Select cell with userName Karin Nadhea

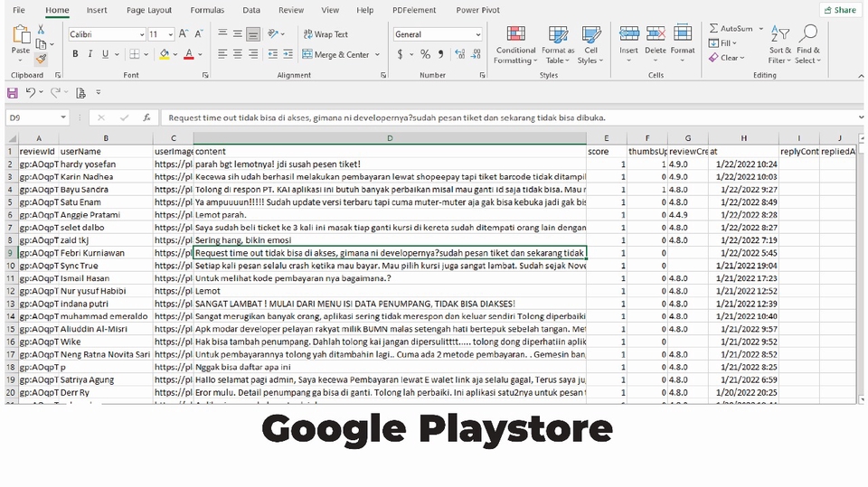click(106, 176)
